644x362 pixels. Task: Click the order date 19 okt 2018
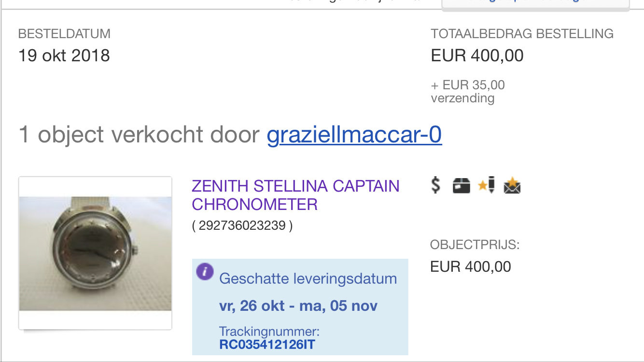click(64, 56)
